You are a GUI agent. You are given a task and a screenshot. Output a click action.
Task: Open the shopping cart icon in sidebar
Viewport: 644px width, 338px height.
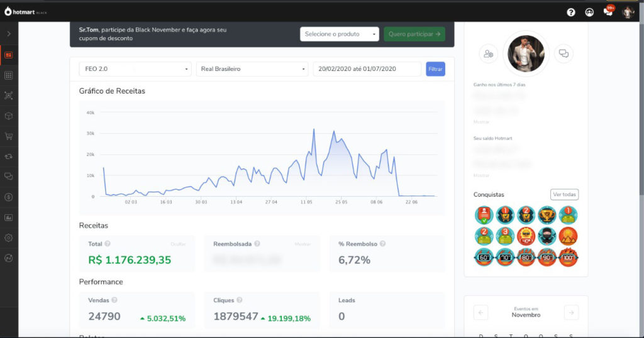(9, 136)
